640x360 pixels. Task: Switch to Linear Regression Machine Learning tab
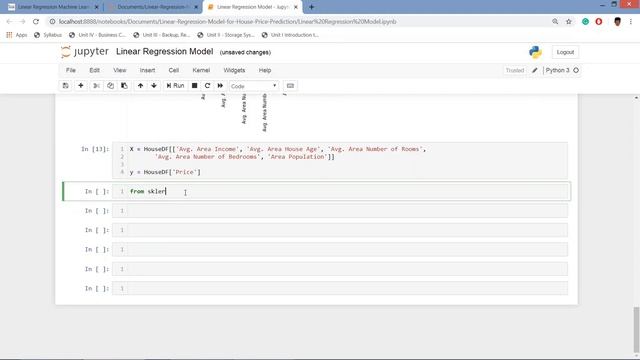(53, 7)
